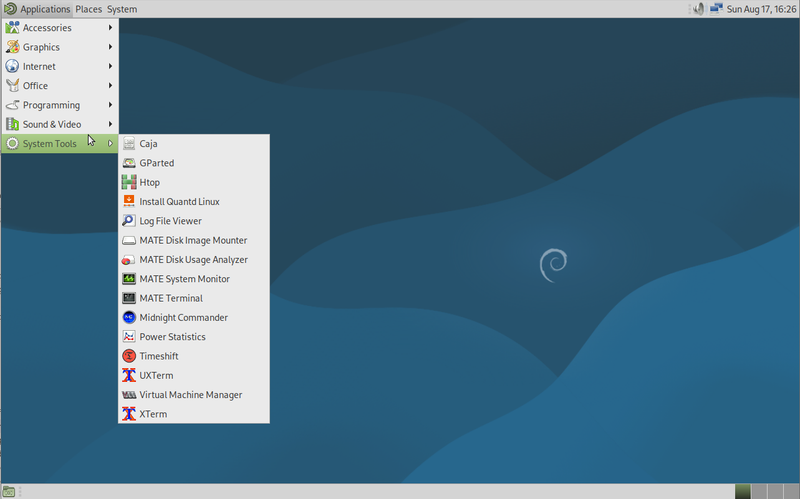Launch MATE Disk Image Mounter
Image resolution: width=800 pixels, height=499 pixels.
pyautogui.click(x=194, y=240)
